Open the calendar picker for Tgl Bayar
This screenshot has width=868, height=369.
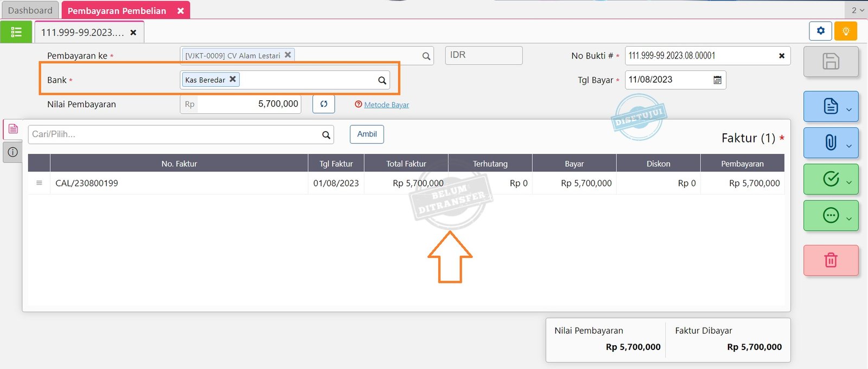pos(717,80)
